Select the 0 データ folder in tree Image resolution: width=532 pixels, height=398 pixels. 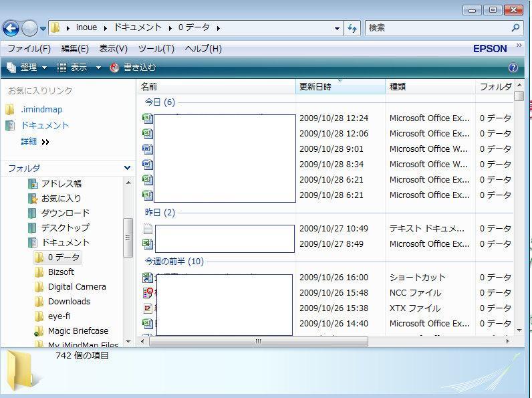point(57,258)
